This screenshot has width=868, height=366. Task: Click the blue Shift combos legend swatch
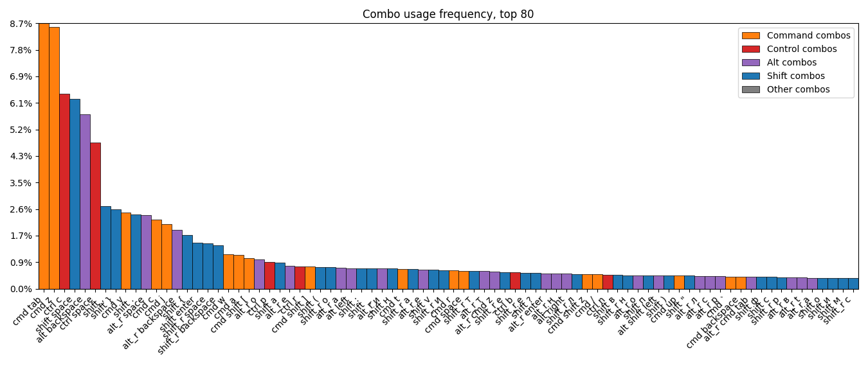pos(750,76)
